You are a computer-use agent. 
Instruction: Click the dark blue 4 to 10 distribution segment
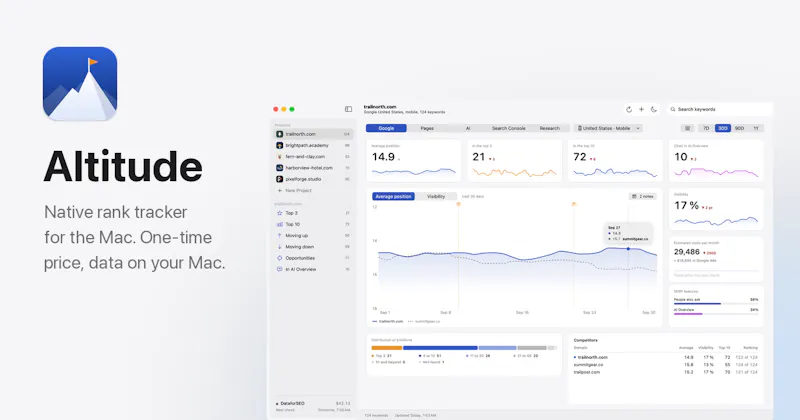[440, 348]
